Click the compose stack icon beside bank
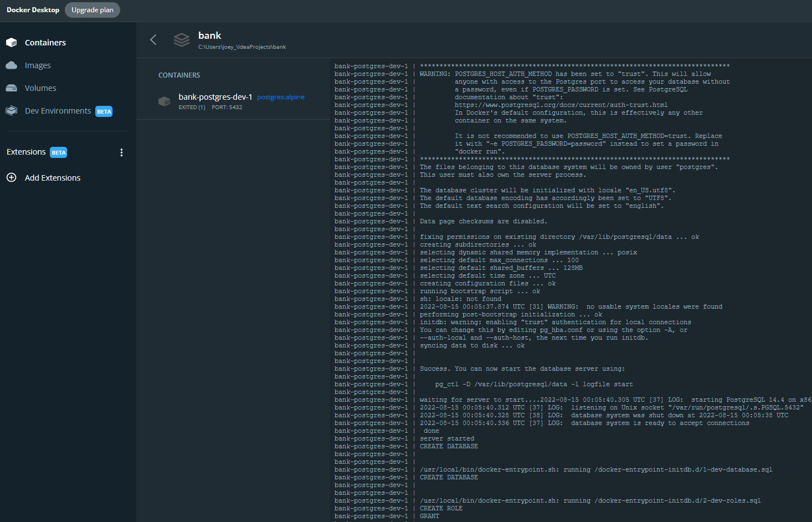The width and height of the screenshot is (812, 522). pos(181,39)
